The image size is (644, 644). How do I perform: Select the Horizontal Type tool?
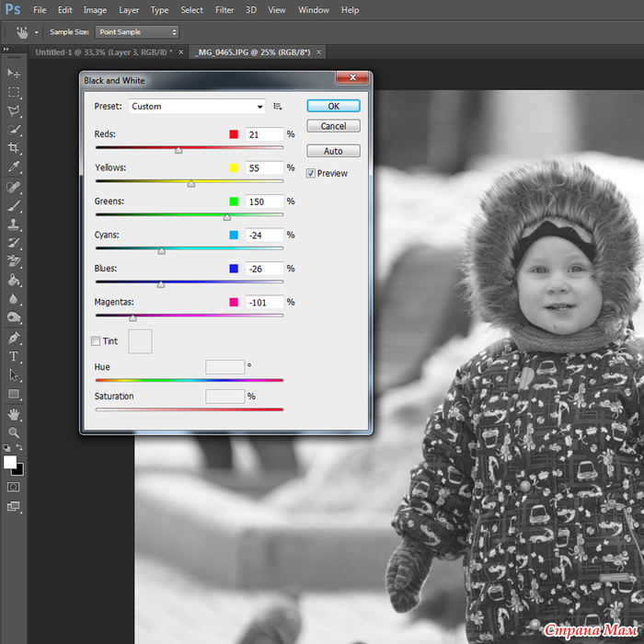[14, 356]
